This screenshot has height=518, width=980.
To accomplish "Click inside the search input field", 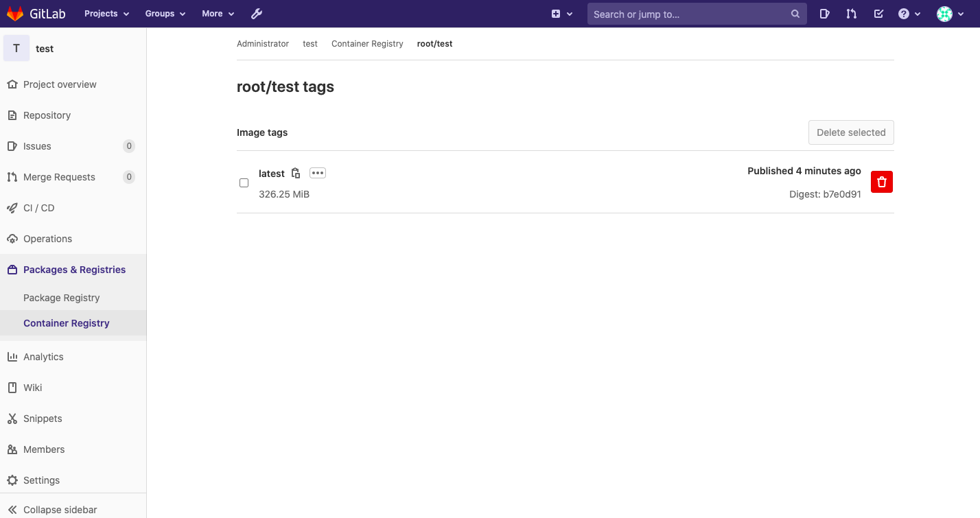I will pos(686,13).
